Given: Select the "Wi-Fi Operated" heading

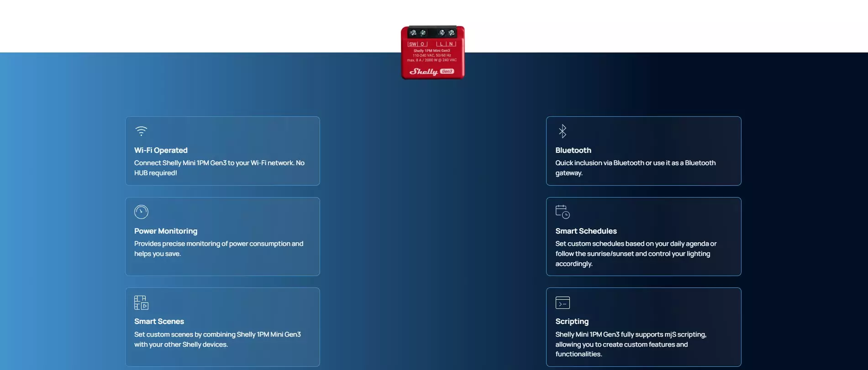Looking at the screenshot, I should pos(161,150).
